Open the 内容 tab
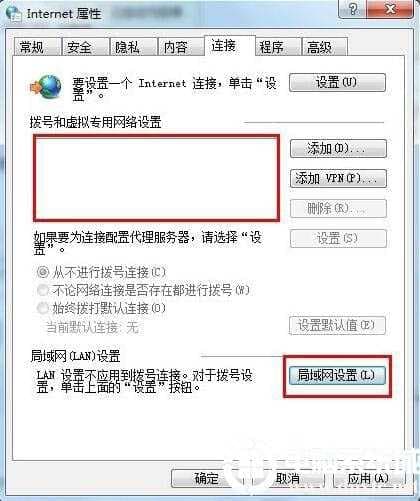Viewport: 420px width, 501px height. coord(180,47)
